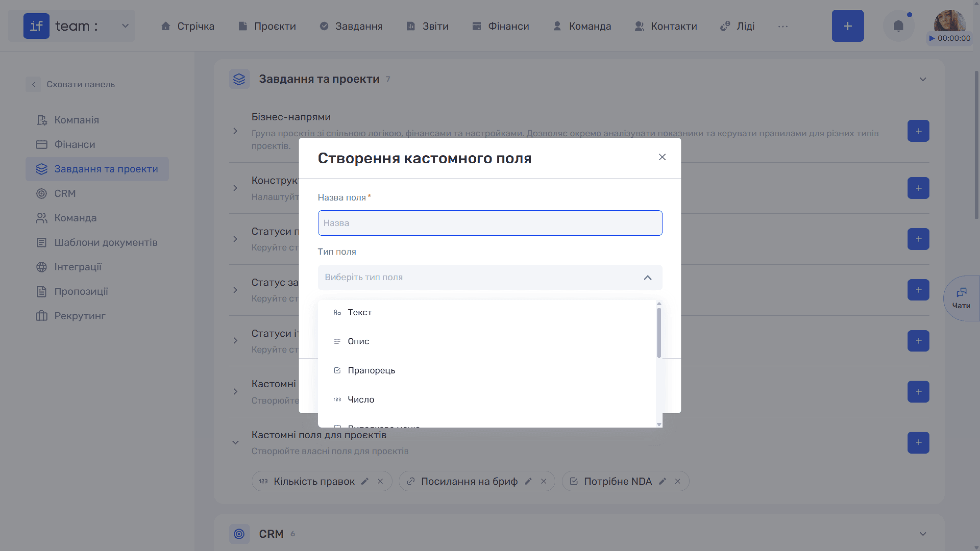980x551 pixels.
Task: Click the blue plus create button in header
Action: tap(848, 26)
